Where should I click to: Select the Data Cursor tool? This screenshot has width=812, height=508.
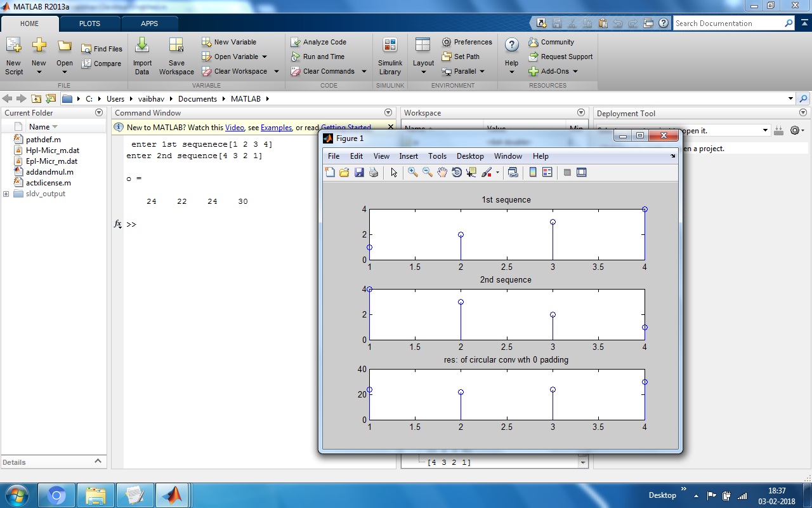coord(471,172)
